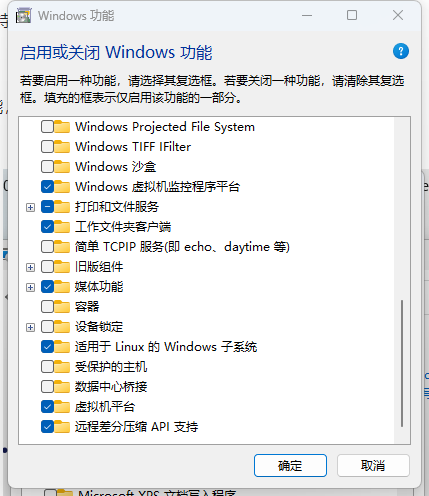
Task: Click the feature list vertical scrollbar thumb
Action: tap(402, 363)
